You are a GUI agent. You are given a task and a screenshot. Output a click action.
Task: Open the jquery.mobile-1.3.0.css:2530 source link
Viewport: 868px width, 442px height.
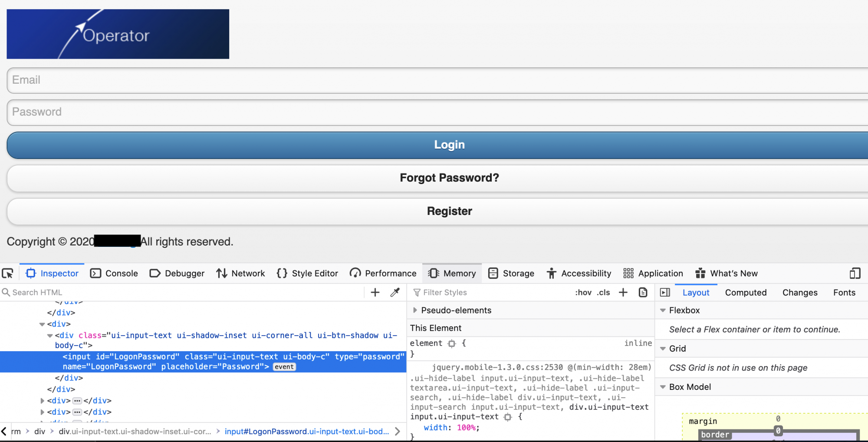(497, 367)
